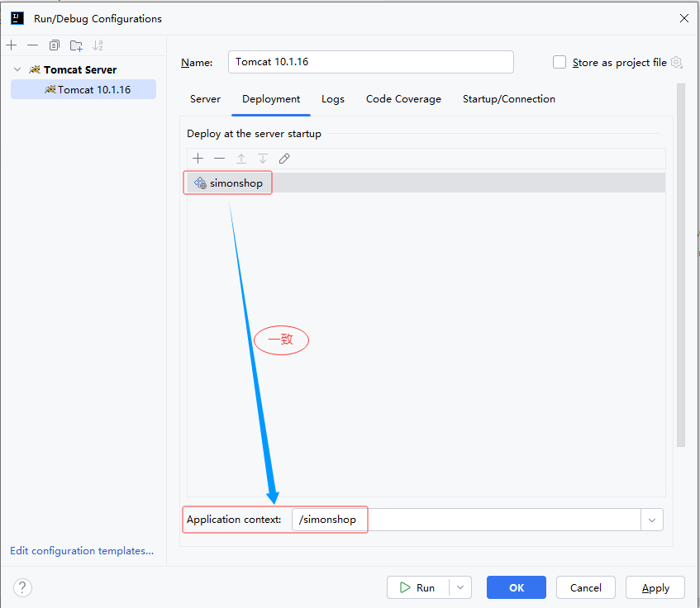Move deployment artifact up
The height and width of the screenshot is (608, 700).
pos(241,159)
